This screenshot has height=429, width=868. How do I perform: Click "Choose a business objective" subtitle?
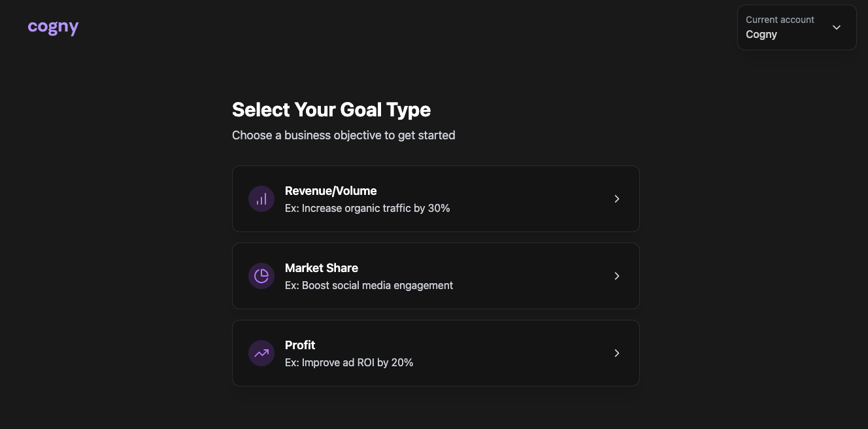point(343,135)
